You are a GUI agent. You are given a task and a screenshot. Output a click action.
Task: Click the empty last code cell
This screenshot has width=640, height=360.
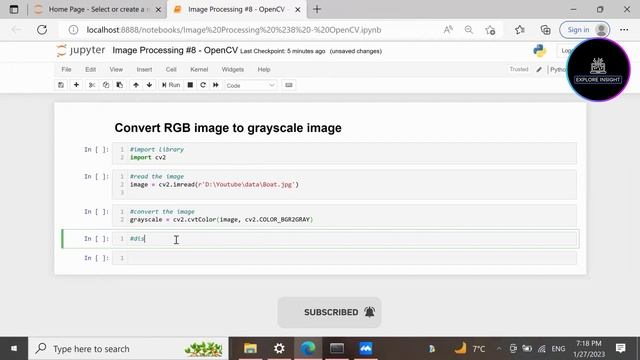coord(344,258)
